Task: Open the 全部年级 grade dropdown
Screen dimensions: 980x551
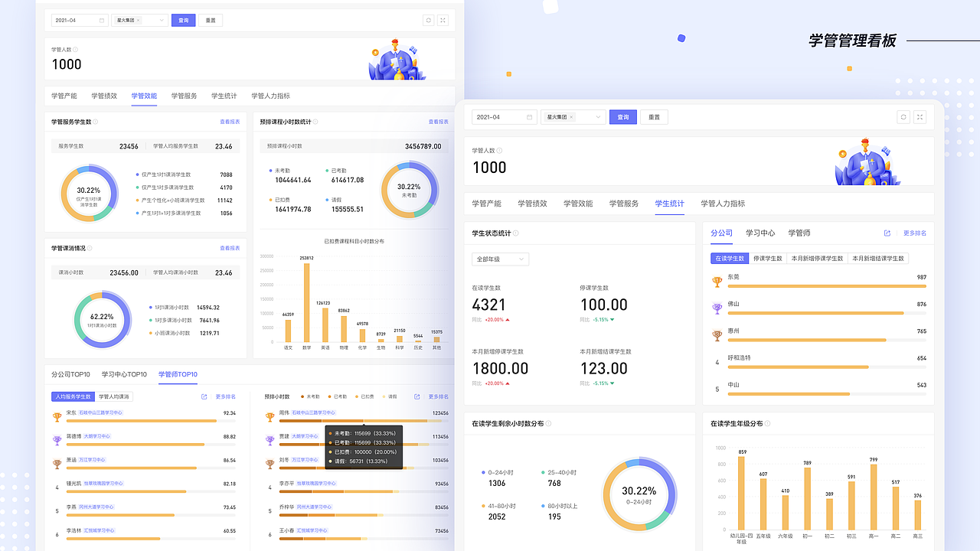Action: tap(500, 259)
